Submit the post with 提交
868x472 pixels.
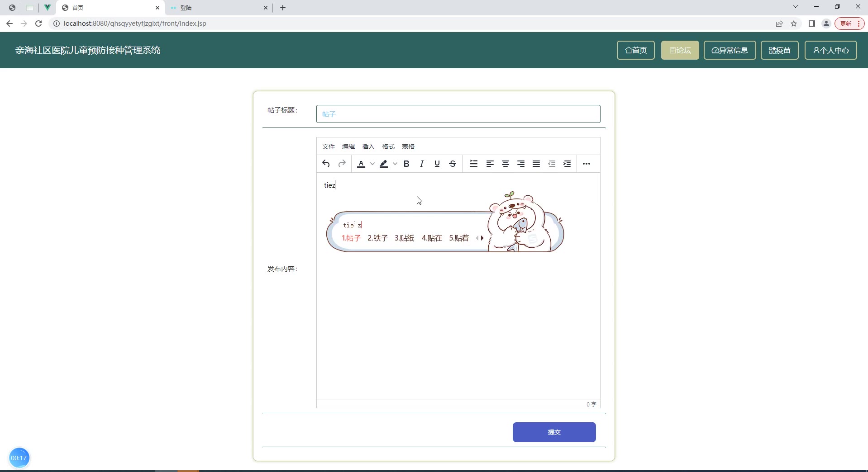(x=554, y=432)
